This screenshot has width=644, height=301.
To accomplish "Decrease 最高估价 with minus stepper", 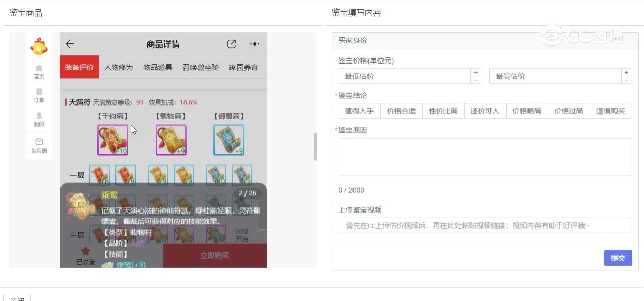I will point(626,80).
